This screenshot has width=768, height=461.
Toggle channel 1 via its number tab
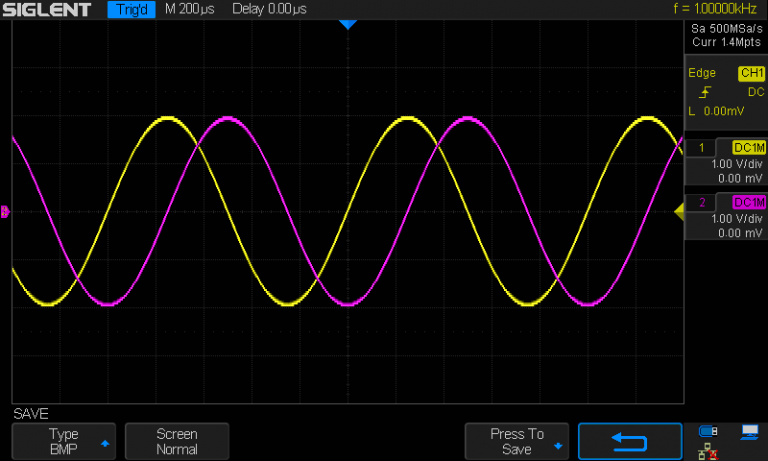click(701, 148)
